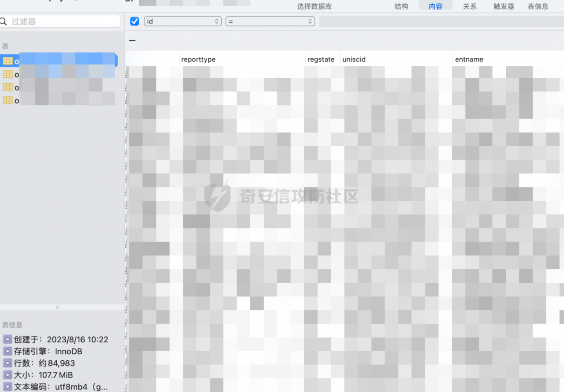Open the id field filter dropdown

pyautogui.click(x=183, y=22)
